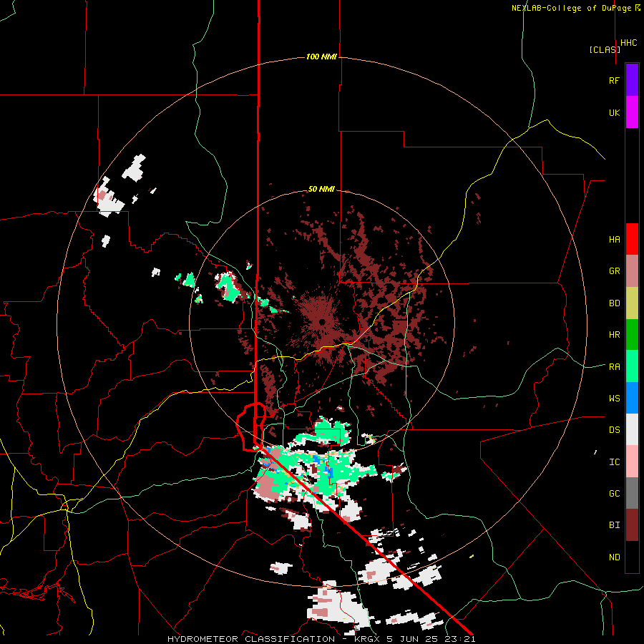Click the BI legend label
644x644 pixels.
point(615,525)
